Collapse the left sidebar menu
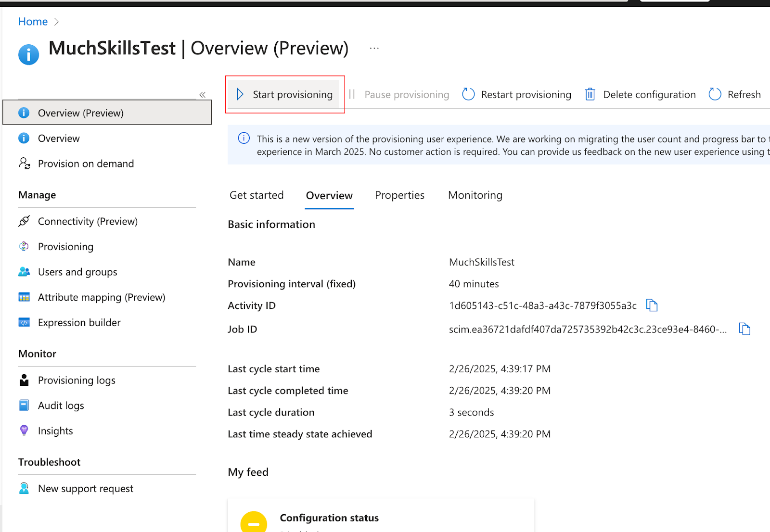The height and width of the screenshot is (532, 770). click(203, 95)
